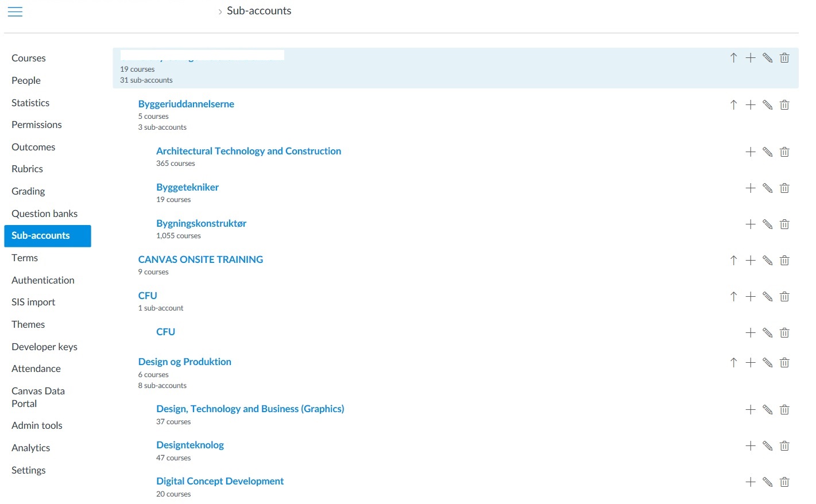Open the Bygningskonstruktør sub-account link

[201, 223]
